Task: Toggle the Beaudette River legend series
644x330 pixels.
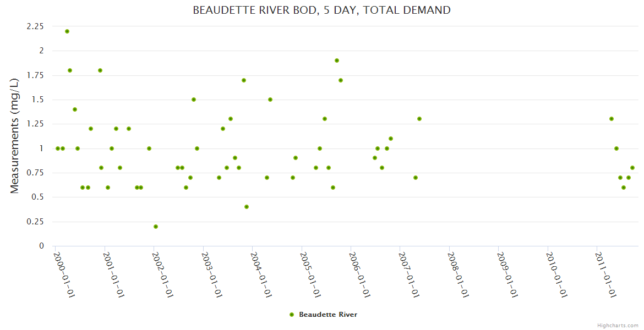Action: tap(328, 315)
